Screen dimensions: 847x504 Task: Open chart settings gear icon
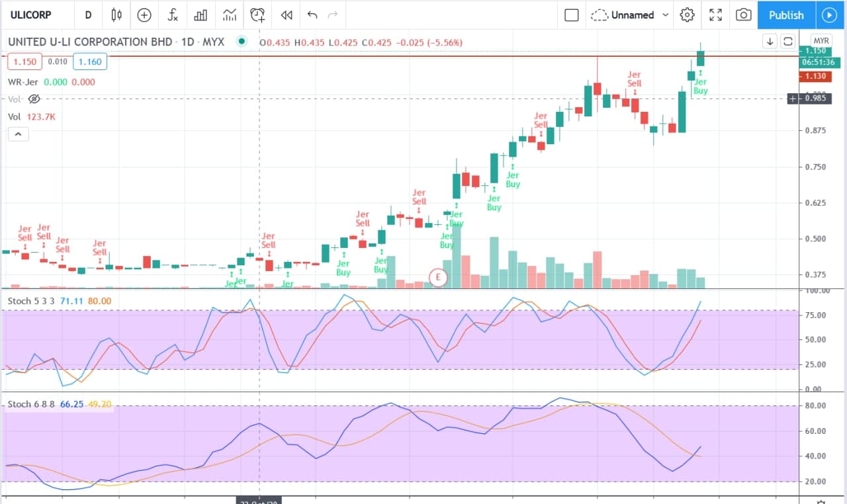pyautogui.click(x=687, y=15)
